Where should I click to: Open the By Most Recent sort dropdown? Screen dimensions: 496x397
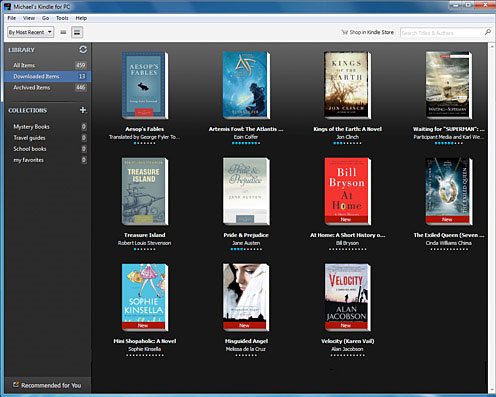point(30,32)
